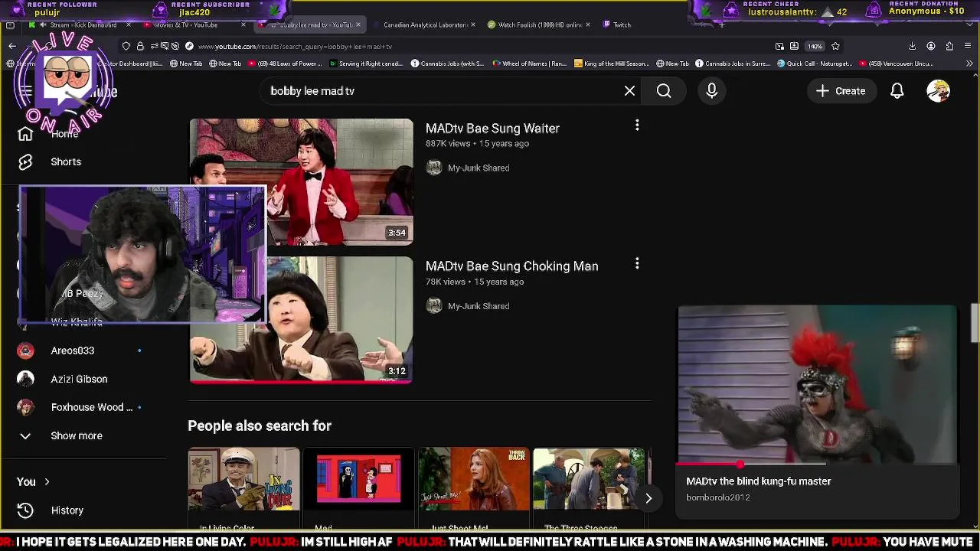Go back with the browser back arrow
The image size is (980, 551).
pyautogui.click(x=12, y=46)
